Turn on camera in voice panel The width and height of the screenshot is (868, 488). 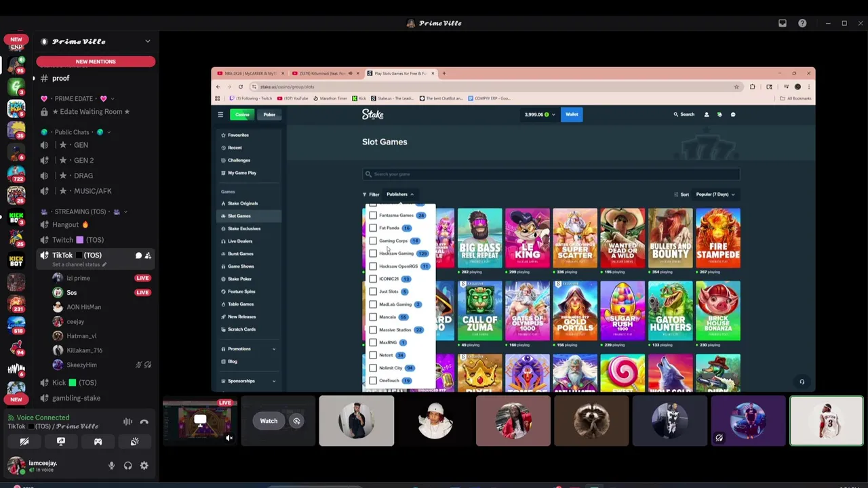click(24, 441)
